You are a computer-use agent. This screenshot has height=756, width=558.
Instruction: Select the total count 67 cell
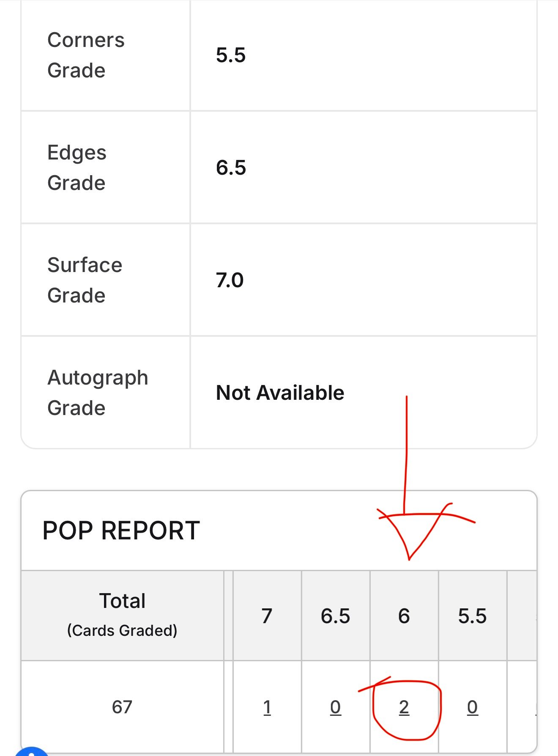point(122,707)
